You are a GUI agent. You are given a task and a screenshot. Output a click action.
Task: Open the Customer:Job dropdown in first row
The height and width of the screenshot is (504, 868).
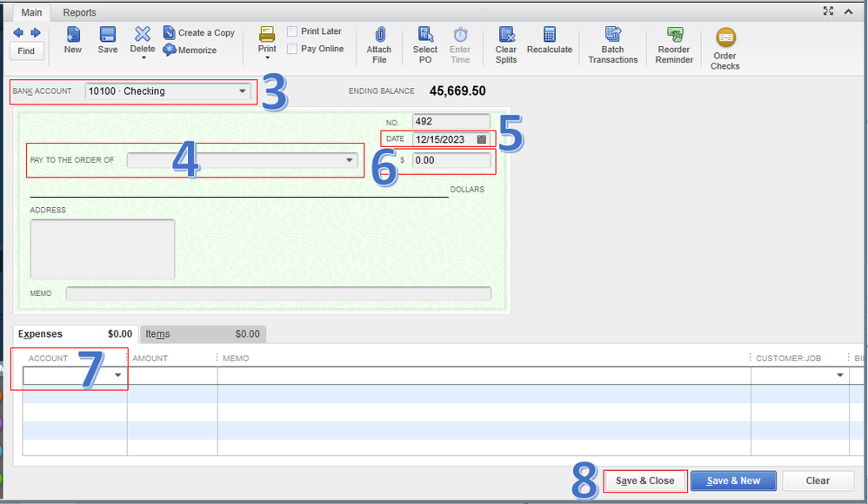[x=840, y=375]
